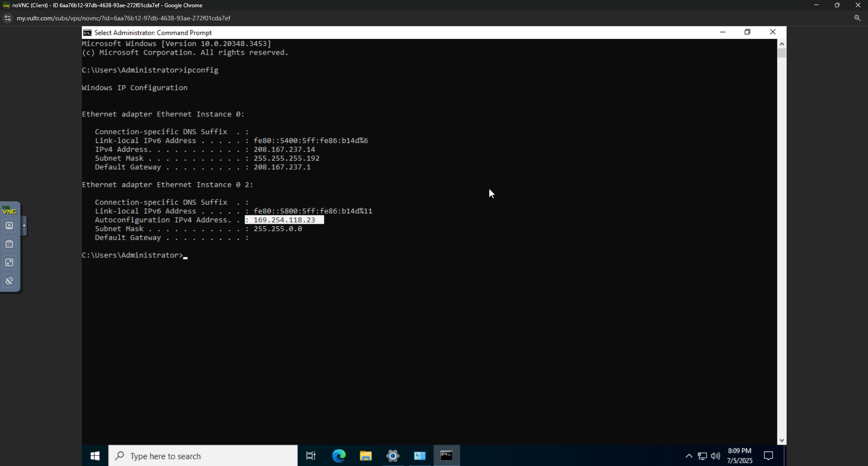Click Command Prompt title bar icon
Screen dimensions: 868x466
click(87, 33)
